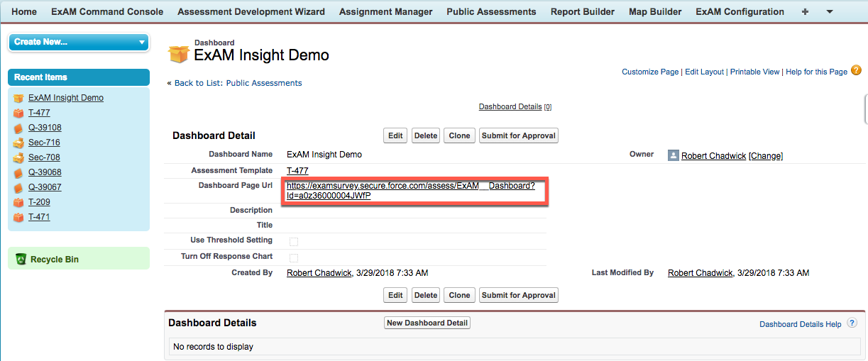This screenshot has height=361, width=868.
Task: Click the Q-39068 icon in Recent Items
Action: coord(18,173)
